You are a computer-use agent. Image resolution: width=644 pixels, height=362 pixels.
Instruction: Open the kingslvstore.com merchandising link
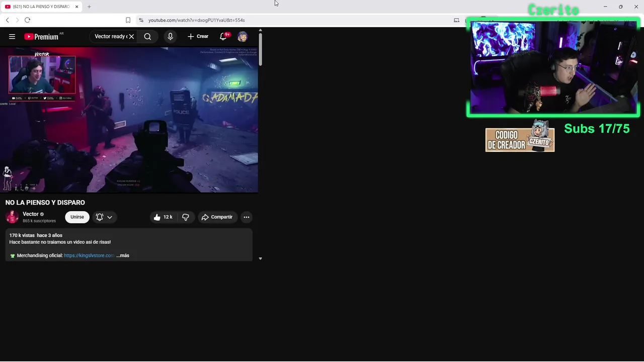(89, 255)
